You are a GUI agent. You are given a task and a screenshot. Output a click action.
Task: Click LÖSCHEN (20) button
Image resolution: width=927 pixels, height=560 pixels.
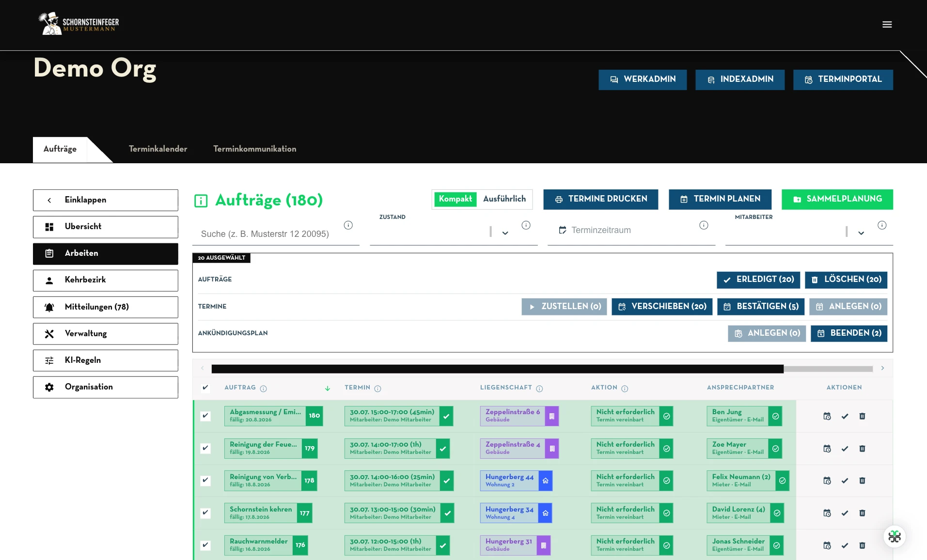point(846,280)
